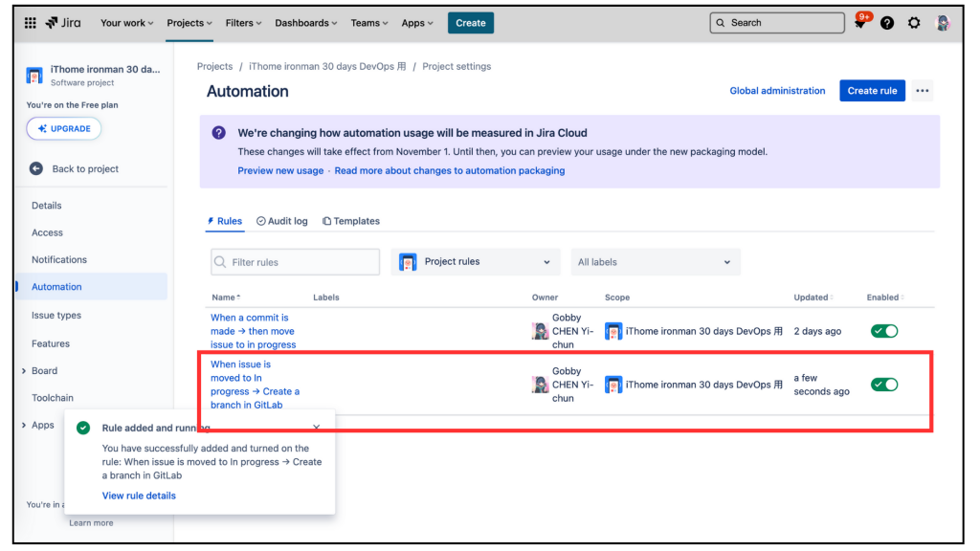Click the Jira logo

click(x=63, y=23)
